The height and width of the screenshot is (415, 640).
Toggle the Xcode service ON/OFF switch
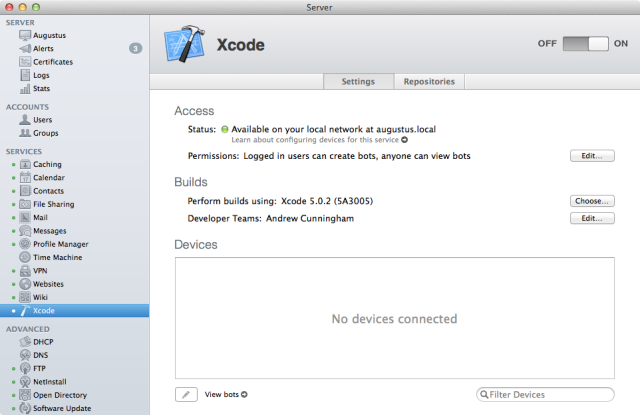click(585, 44)
